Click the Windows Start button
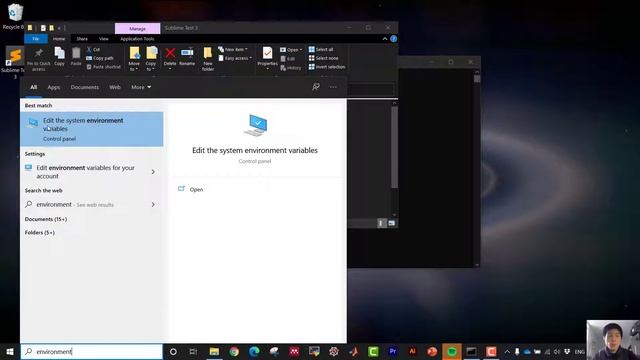The width and height of the screenshot is (640, 360). coord(10,351)
